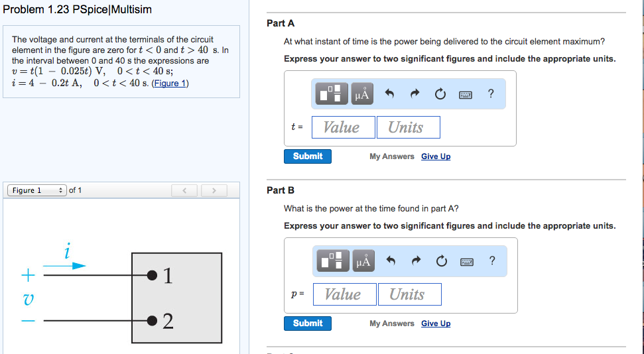This screenshot has width=644, height=354.
Task: Open the units symbols (µÅ) menu in Part B
Action: [x=362, y=261]
